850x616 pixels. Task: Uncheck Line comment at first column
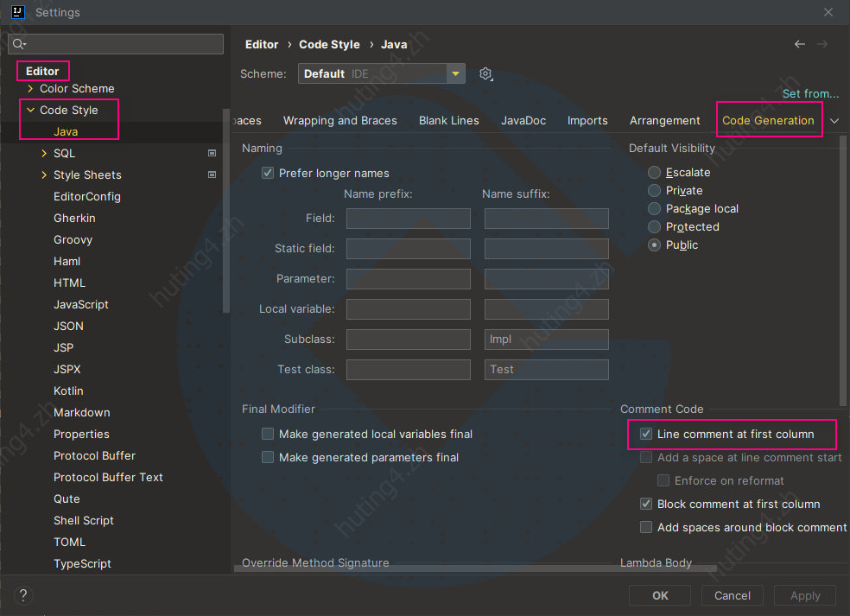[646, 434]
